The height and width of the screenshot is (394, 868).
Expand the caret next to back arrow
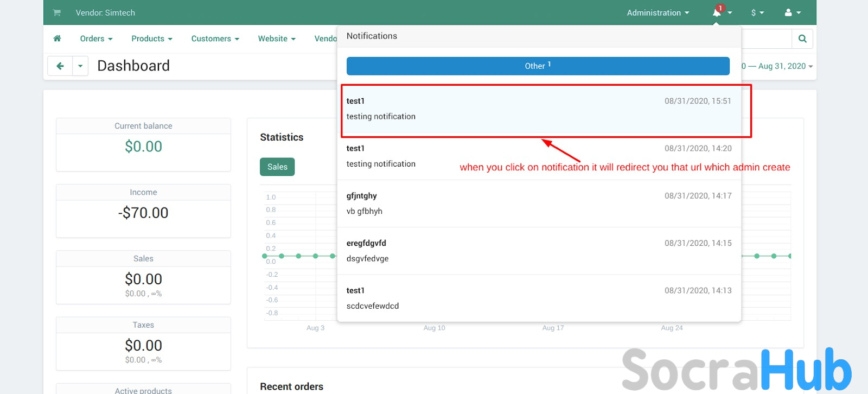80,66
